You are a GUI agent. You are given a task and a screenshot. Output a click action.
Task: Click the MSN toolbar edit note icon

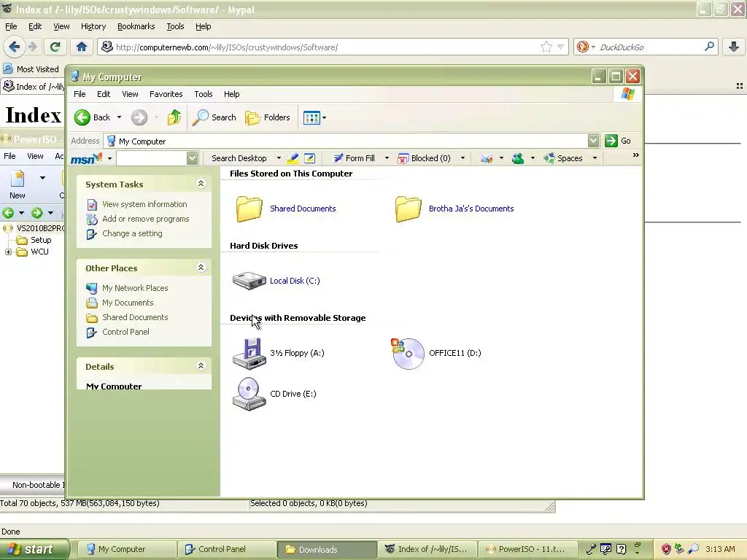point(309,158)
